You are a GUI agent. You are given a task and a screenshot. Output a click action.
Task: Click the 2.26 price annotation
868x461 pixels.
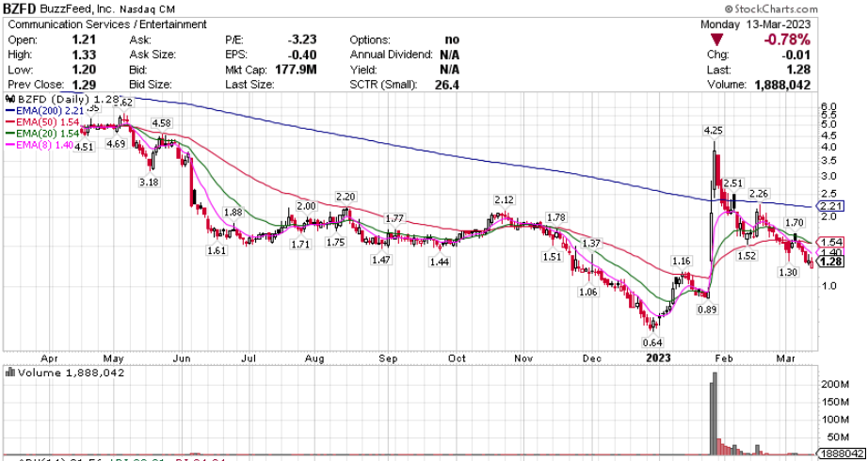pos(760,193)
